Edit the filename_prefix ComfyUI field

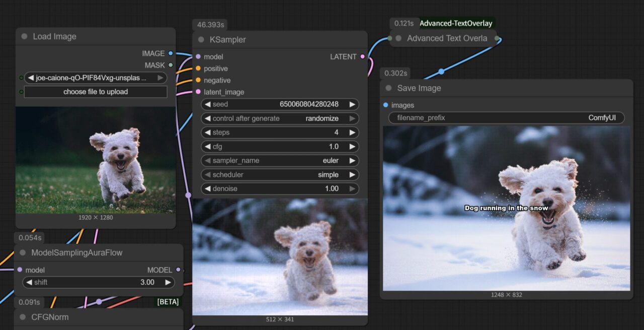tap(507, 118)
